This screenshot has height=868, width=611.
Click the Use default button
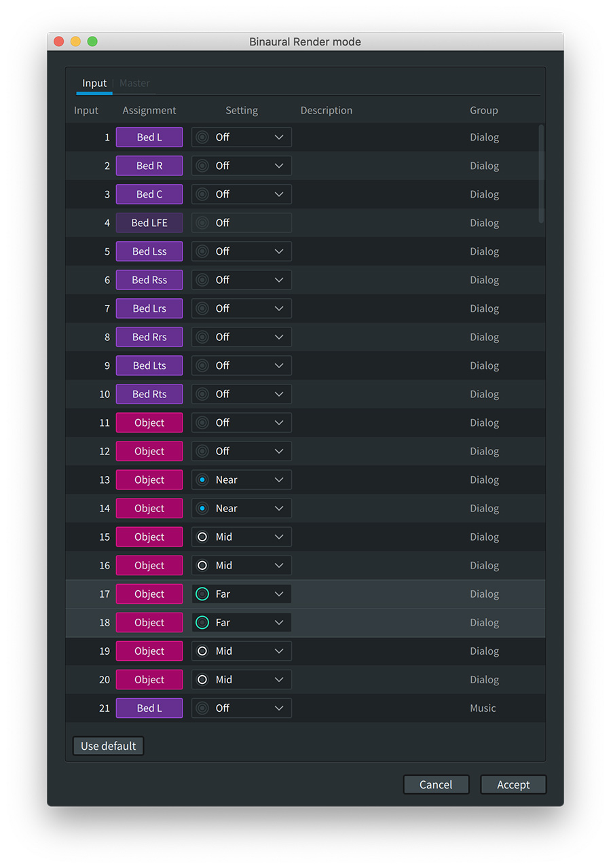pos(107,745)
